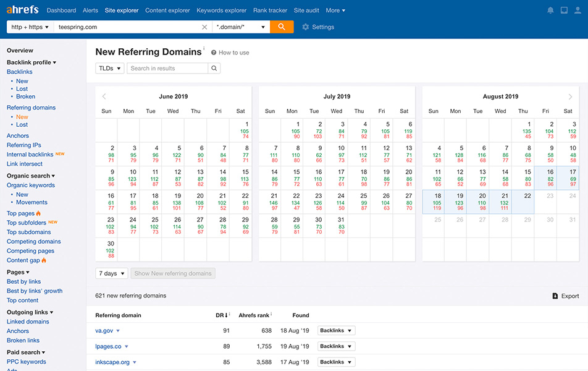
Task: Advance calendar with the right arrow
Action: (x=570, y=96)
